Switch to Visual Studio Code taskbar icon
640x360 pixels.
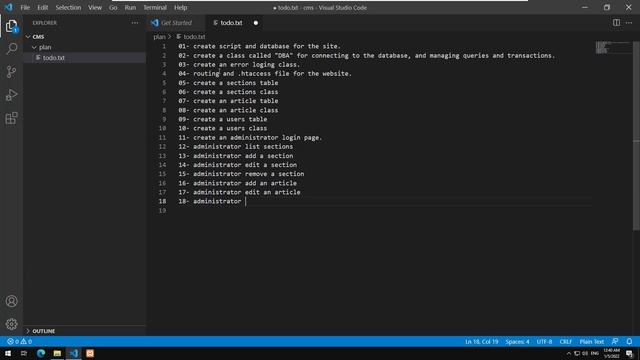pyautogui.click(x=74, y=353)
